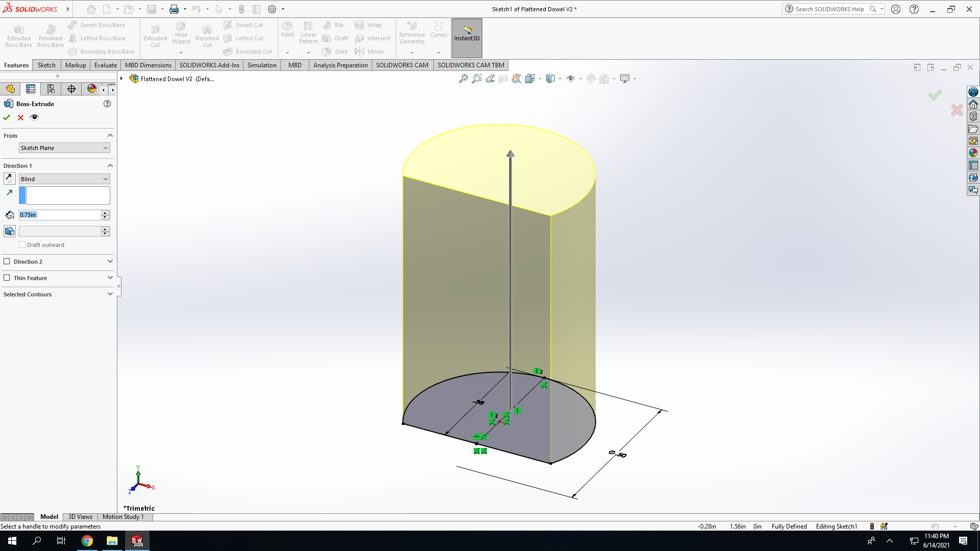Viewport: 980px width, 551px height.
Task: Expand the Selected Contours section
Action: 110,294
